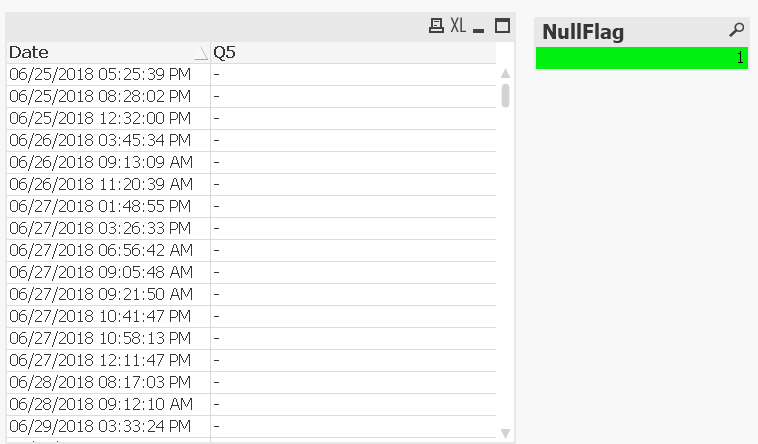Click the Print icon in table caption

(436, 26)
